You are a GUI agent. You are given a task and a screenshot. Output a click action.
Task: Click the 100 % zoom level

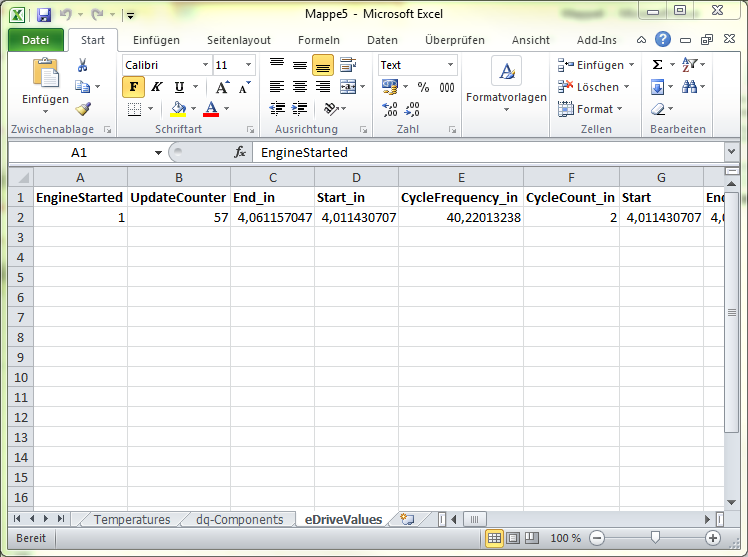565,538
